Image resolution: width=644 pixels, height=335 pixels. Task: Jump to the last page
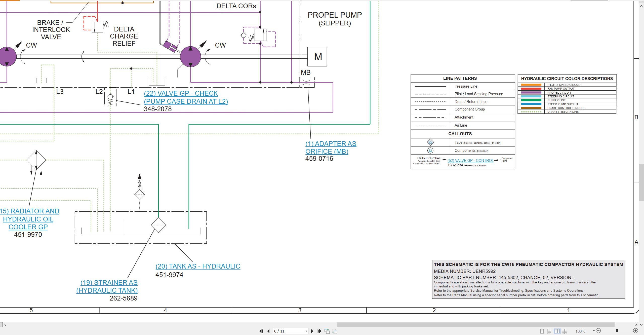(x=319, y=331)
